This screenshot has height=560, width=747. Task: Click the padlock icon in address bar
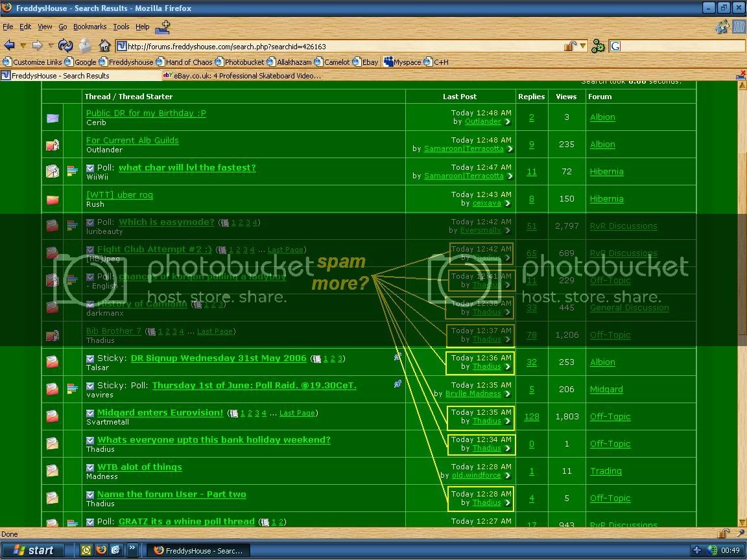coord(570,46)
